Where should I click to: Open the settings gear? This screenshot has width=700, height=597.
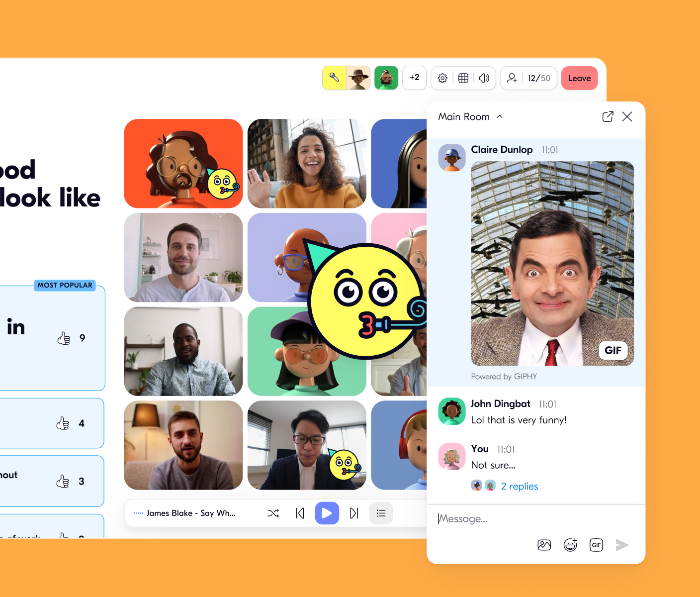click(442, 78)
